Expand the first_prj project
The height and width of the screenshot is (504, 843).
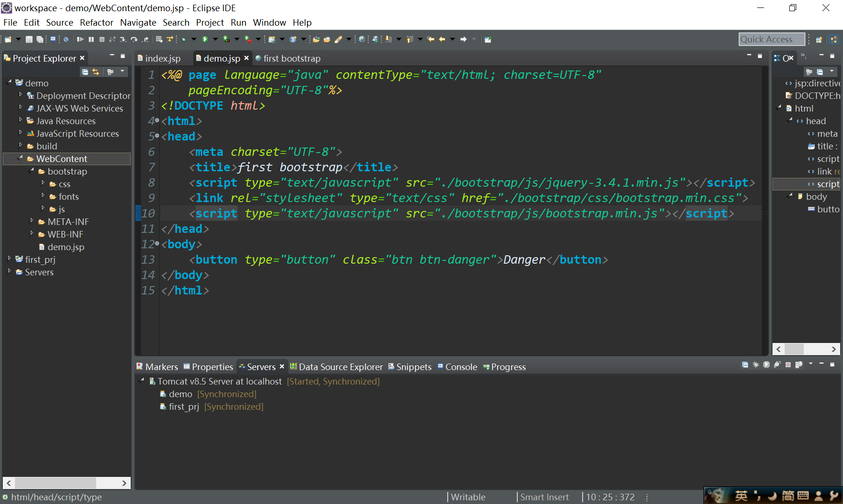(x=10, y=259)
